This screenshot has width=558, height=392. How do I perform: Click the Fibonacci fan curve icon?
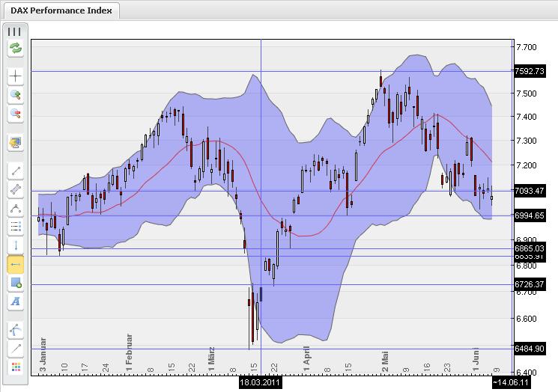click(x=15, y=330)
